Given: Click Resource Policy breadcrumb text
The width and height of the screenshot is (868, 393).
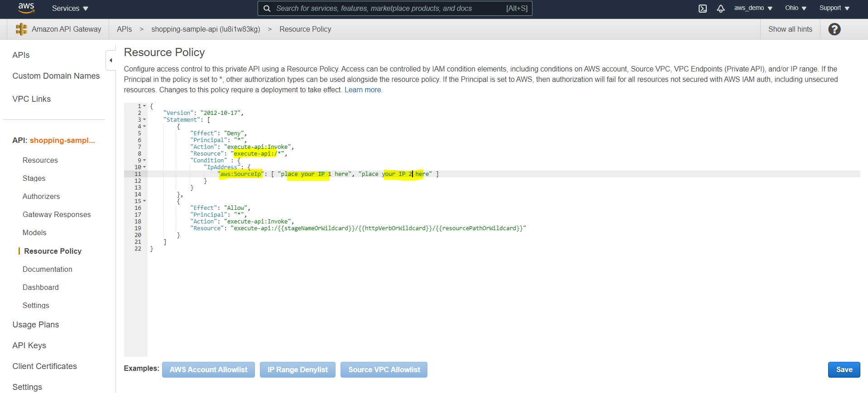Looking at the screenshot, I should point(305,29).
